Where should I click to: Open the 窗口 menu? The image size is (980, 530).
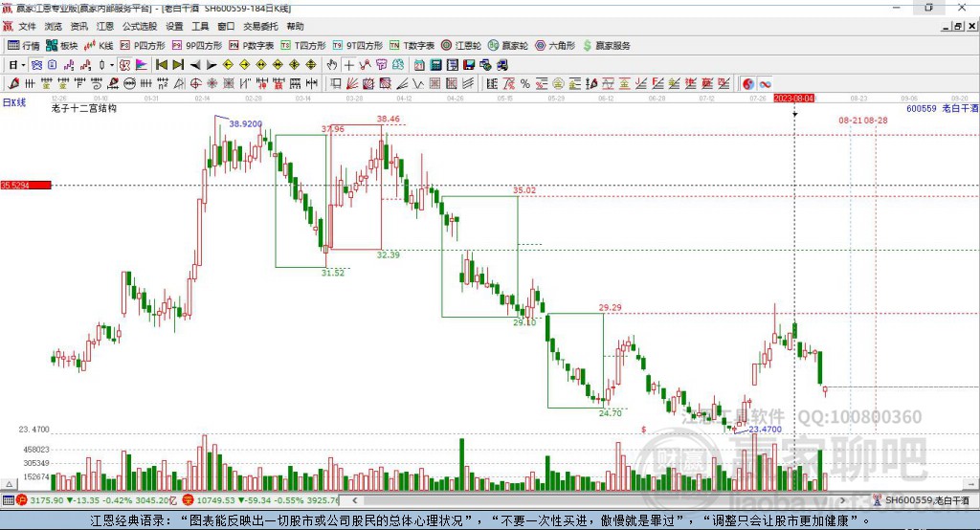(x=226, y=26)
